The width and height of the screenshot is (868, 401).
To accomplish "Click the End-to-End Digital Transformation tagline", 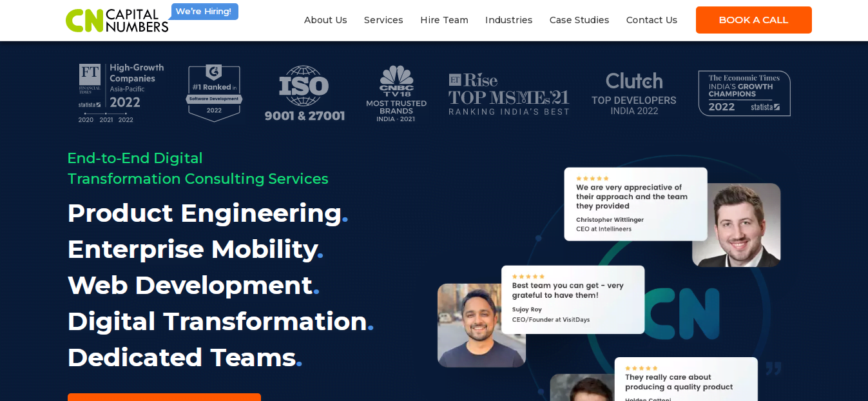I will pos(198,168).
